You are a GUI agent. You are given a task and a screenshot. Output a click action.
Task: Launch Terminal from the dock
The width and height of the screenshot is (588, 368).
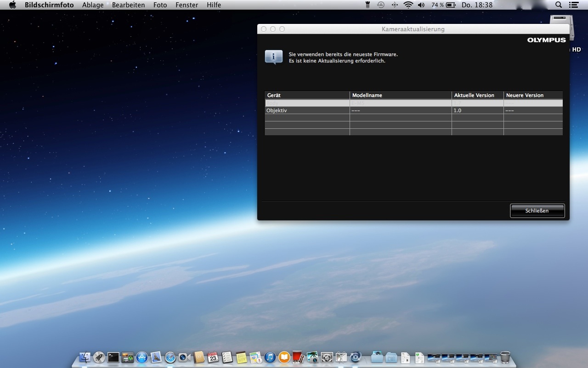(x=113, y=357)
